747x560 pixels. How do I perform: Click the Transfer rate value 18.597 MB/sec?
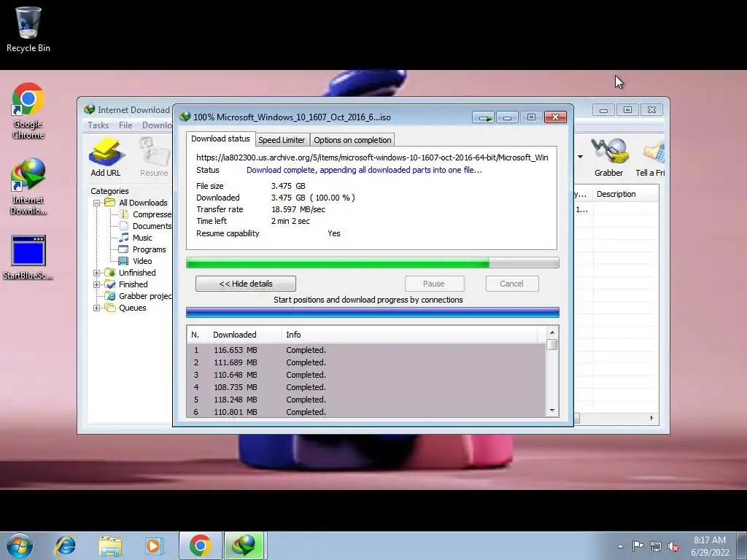tap(298, 209)
